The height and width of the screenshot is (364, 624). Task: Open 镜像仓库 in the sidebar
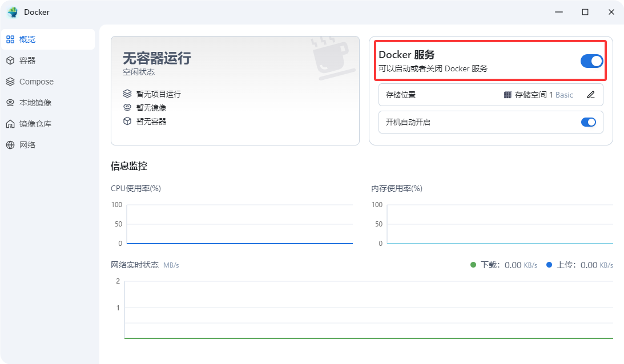(x=35, y=124)
